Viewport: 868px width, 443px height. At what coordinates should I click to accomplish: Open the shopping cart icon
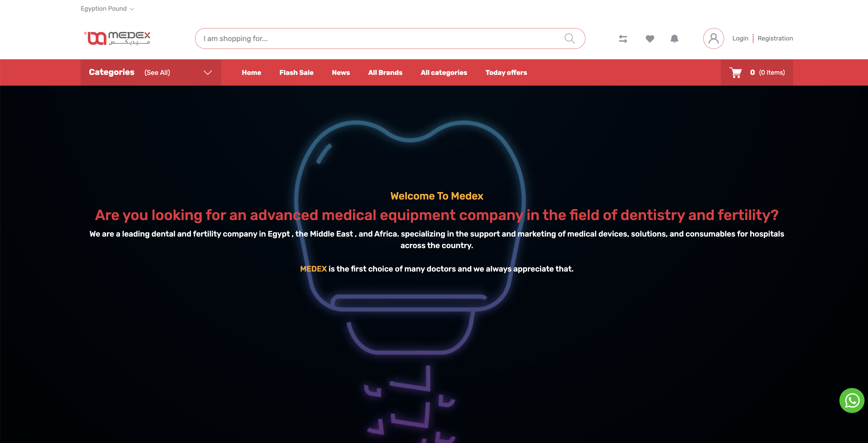coord(737,72)
